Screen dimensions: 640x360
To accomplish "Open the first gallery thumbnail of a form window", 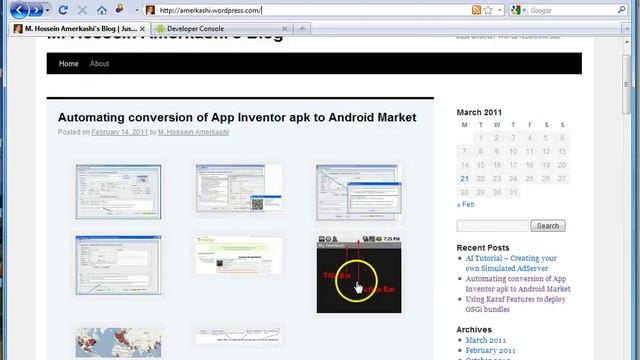I will tap(118, 192).
